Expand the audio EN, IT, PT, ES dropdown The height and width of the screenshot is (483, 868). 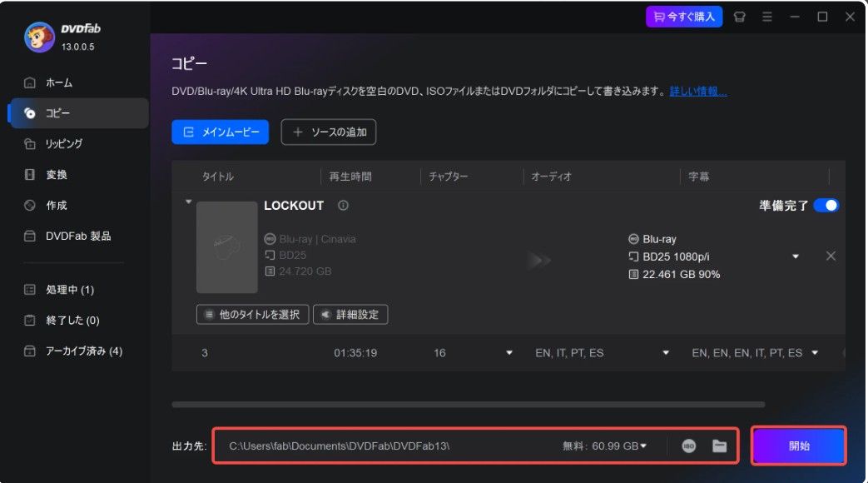point(666,353)
